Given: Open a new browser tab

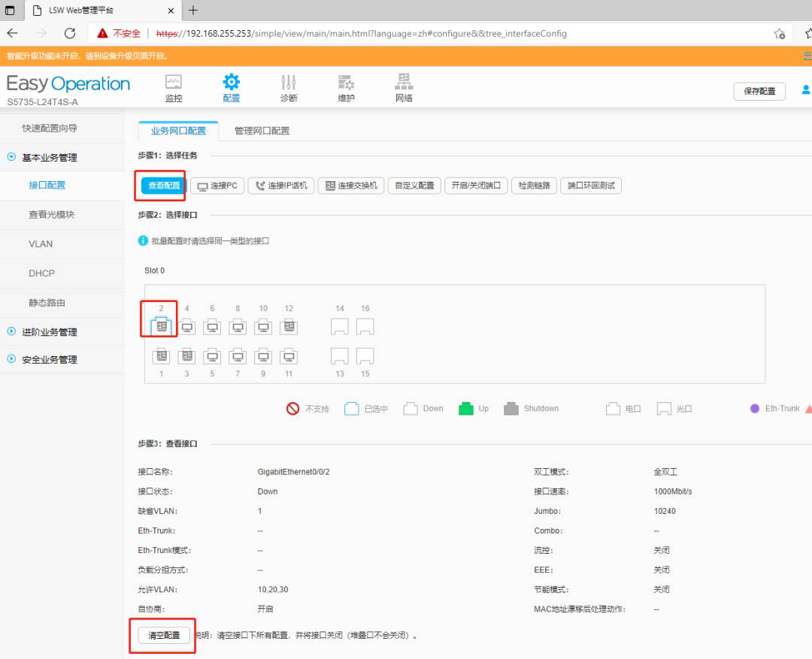Looking at the screenshot, I should 193,10.
